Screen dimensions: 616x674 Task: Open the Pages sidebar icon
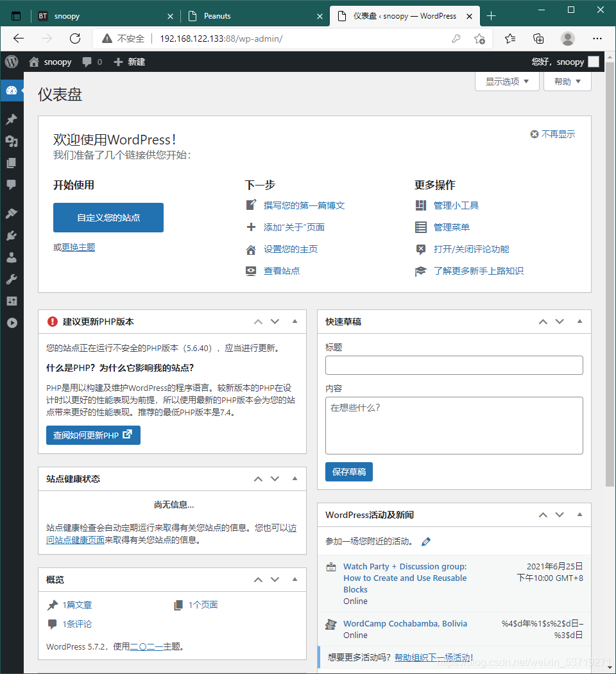pyautogui.click(x=12, y=163)
